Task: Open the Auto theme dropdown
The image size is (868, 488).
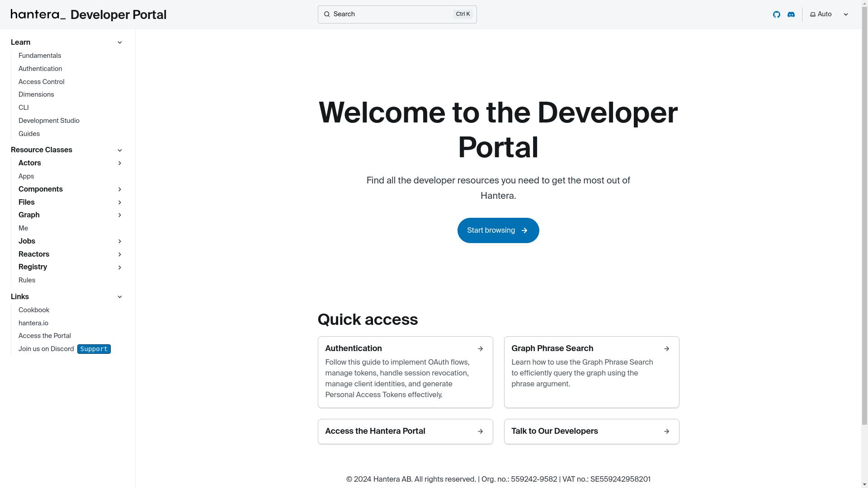Action: [829, 14]
